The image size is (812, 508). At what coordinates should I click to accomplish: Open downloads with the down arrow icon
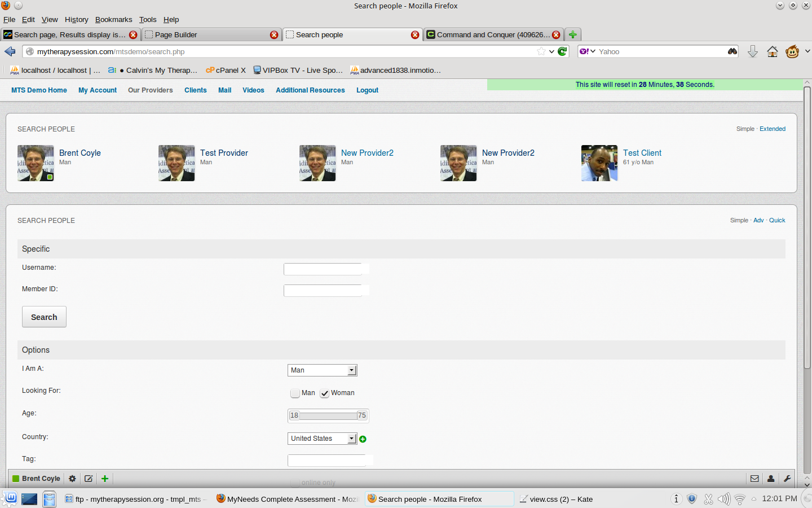pyautogui.click(x=752, y=52)
